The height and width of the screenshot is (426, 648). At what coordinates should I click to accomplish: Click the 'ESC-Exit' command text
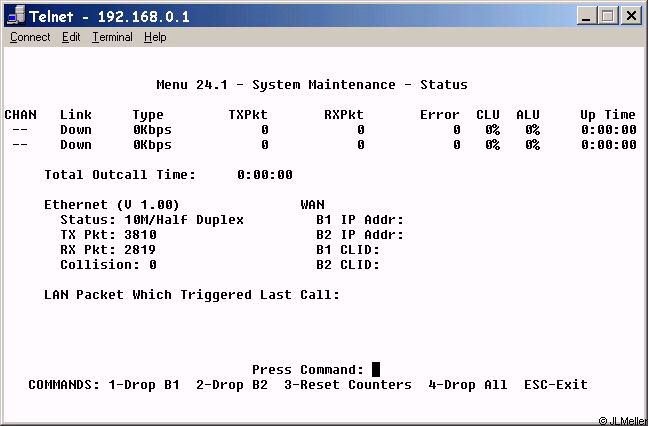coord(556,385)
